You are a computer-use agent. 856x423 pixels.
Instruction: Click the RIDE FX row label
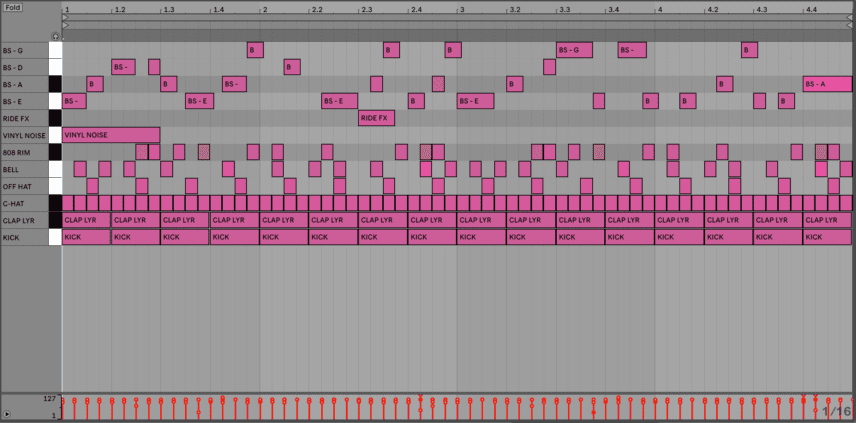coord(14,118)
